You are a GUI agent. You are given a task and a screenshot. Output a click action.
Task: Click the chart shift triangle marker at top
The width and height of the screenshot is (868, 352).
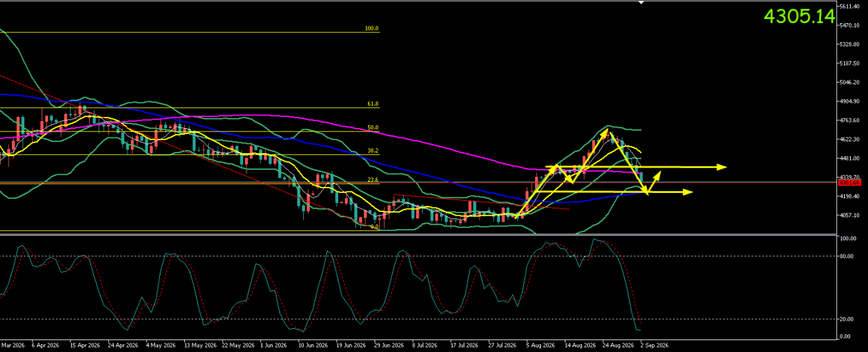639,3
